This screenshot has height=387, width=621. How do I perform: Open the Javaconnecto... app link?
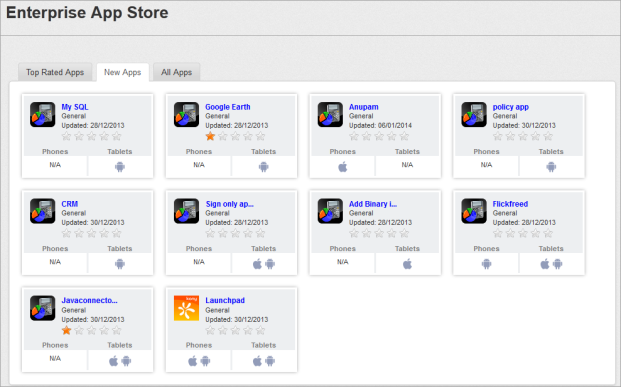(x=90, y=301)
